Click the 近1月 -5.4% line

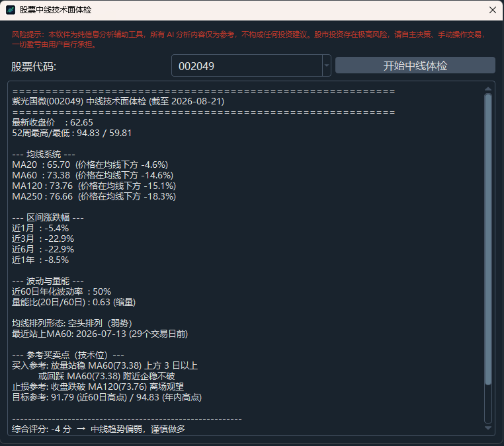(x=40, y=229)
